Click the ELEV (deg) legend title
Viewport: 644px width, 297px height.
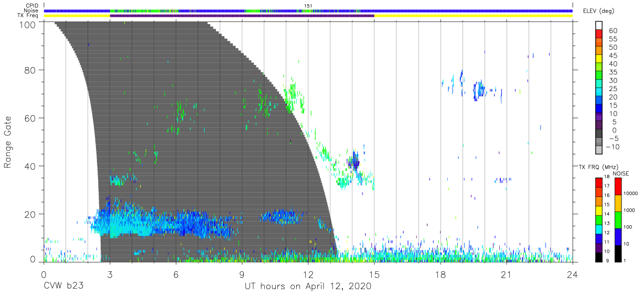598,11
